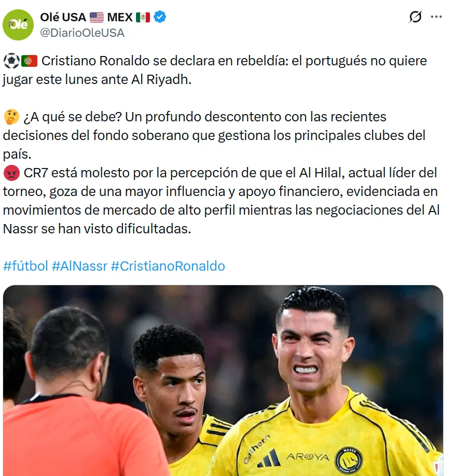Viewport: 454px width, 476px height.
Task: Open the Olé green profile avatar
Action: click(18, 25)
